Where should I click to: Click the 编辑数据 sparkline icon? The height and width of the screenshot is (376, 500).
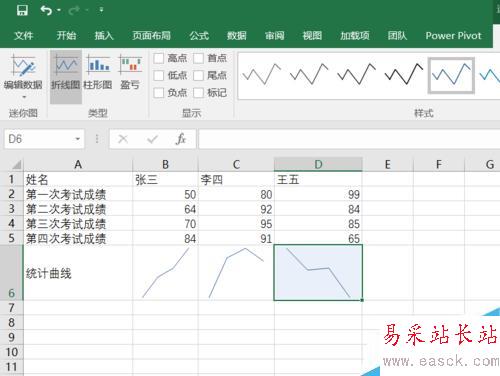click(x=23, y=66)
